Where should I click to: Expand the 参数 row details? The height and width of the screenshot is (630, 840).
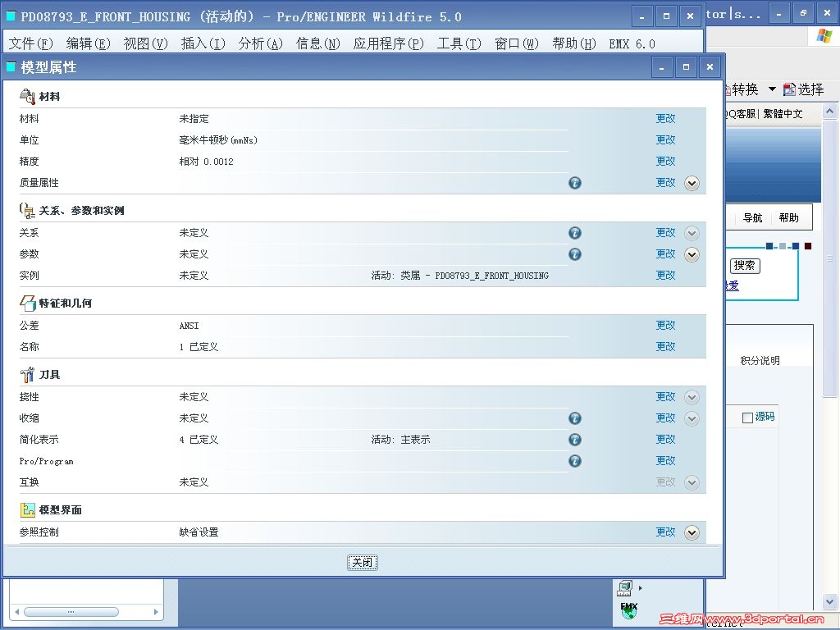tap(692, 254)
